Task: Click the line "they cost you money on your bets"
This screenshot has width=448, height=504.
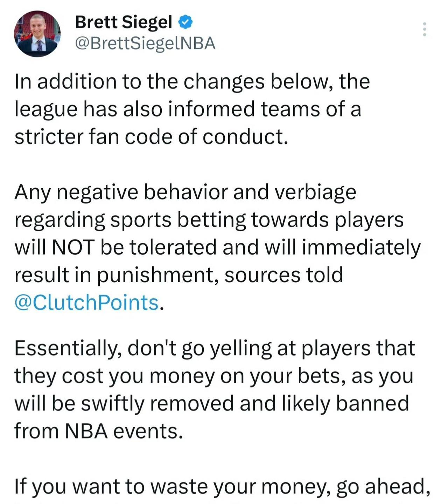Action: pos(213,376)
